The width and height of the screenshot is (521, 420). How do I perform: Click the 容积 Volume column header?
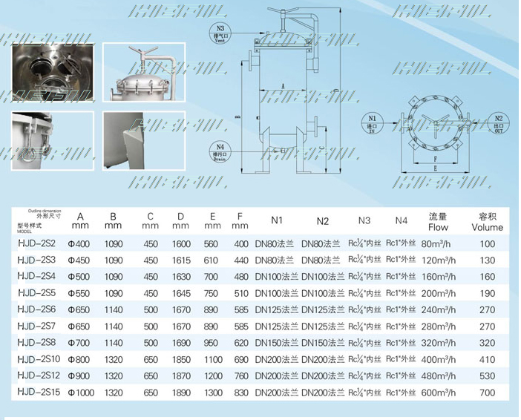(487, 222)
